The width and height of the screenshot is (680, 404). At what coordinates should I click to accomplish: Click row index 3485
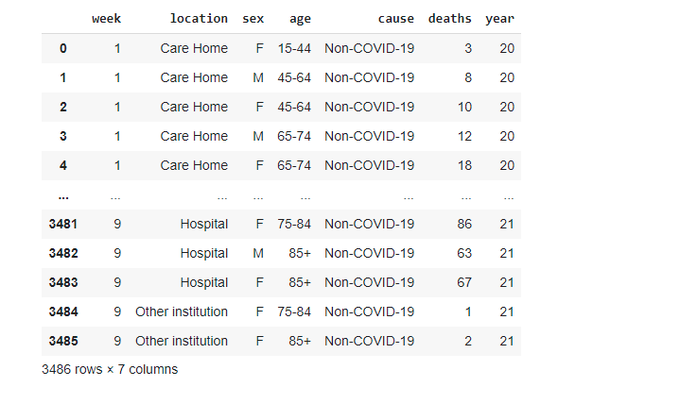(63, 341)
